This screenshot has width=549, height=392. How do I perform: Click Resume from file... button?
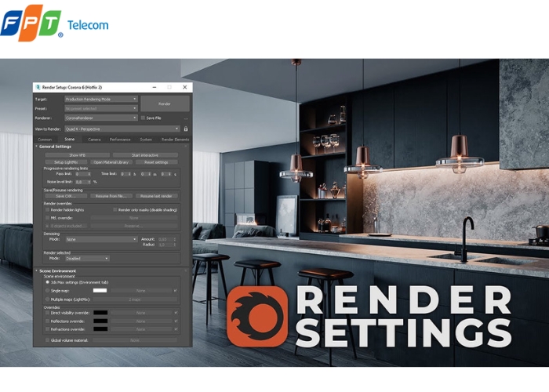[x=111, y=196]
